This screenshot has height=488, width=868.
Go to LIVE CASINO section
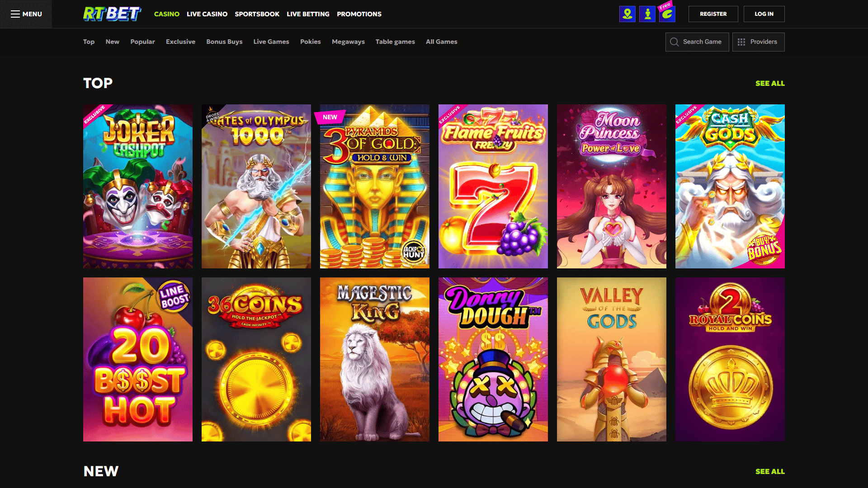click(207, 14)
